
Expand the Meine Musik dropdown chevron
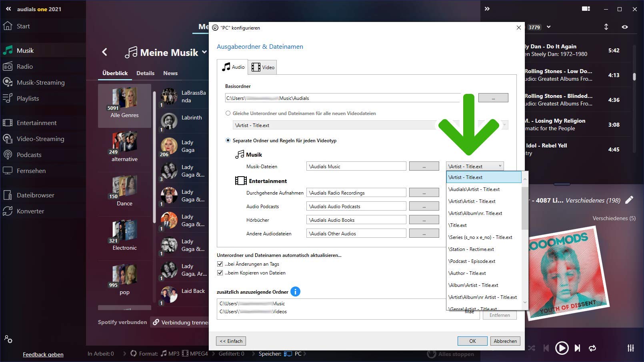204,52
